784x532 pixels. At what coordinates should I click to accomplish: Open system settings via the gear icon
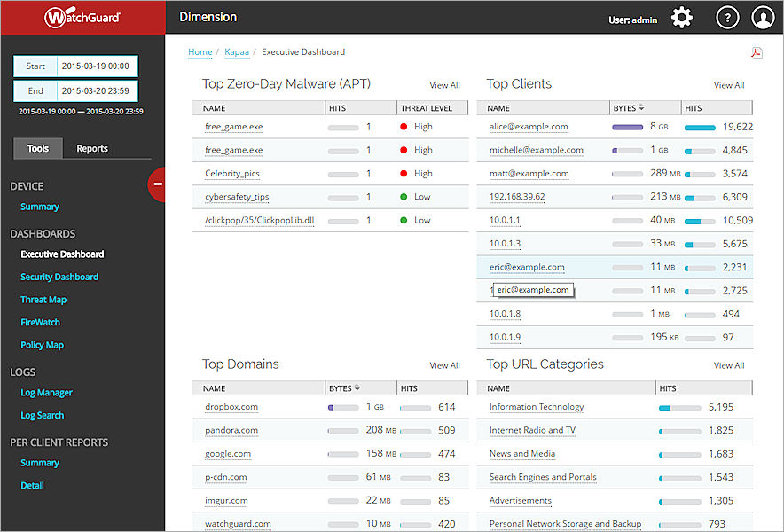pyautogui.click(x=681, y=17)
